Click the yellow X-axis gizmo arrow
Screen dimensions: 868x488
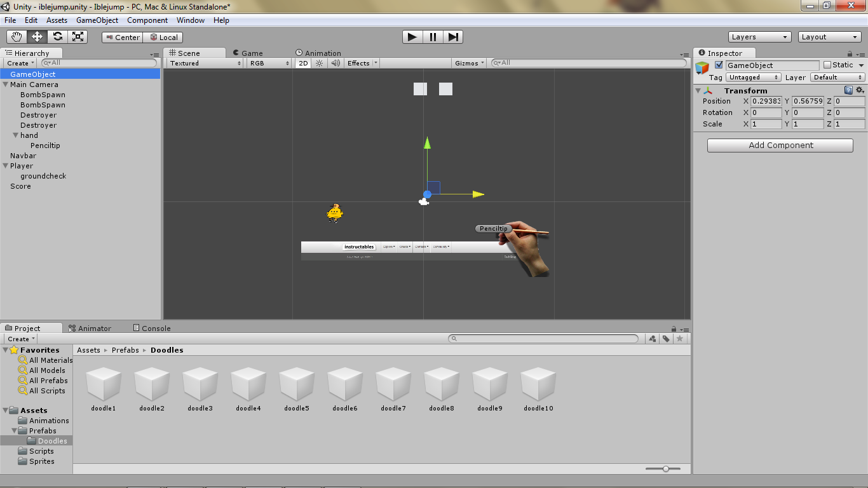point(478,194)
